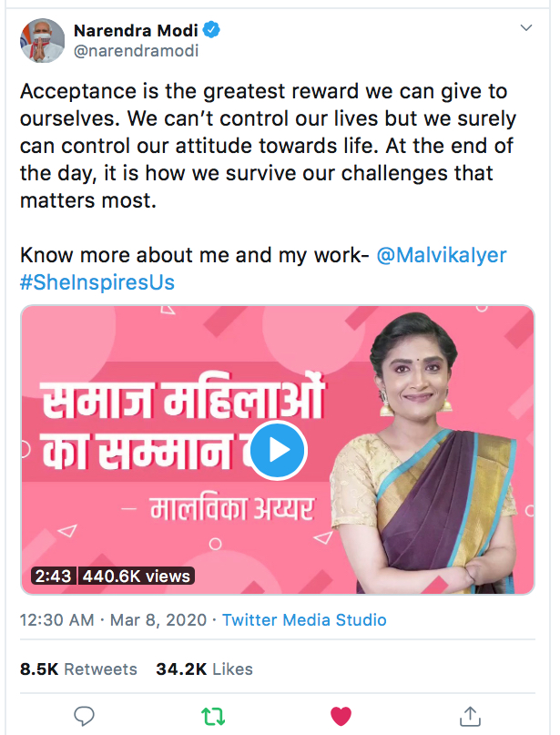Open the #SheInspiresUs hashtag
Screen dimensions: 560x735
pos(97,282)
